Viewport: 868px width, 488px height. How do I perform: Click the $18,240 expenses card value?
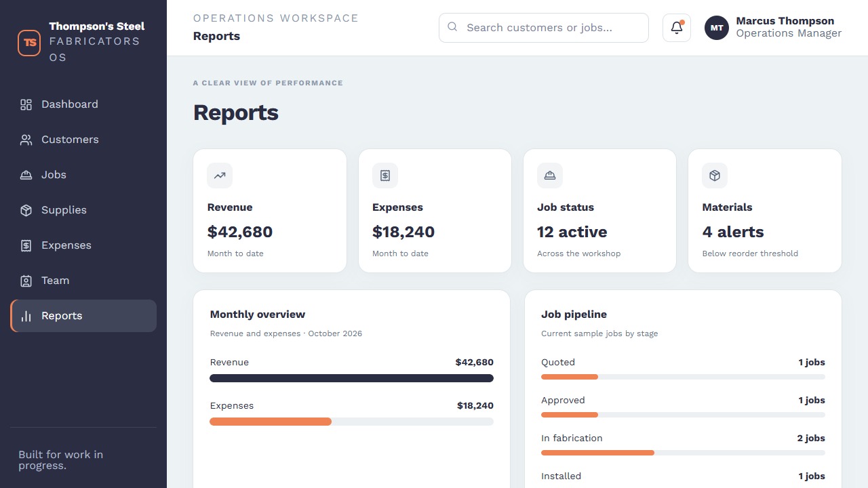tap(403, 232)
